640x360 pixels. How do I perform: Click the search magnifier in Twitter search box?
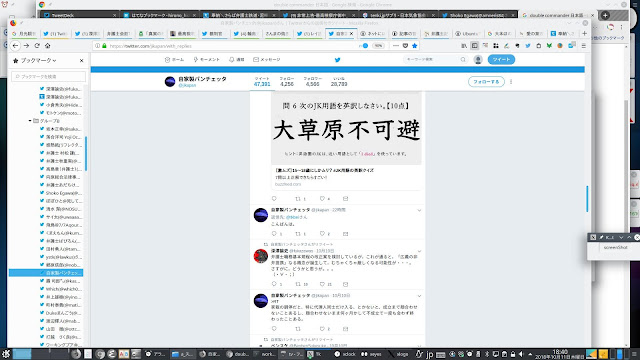click(463, 60)
